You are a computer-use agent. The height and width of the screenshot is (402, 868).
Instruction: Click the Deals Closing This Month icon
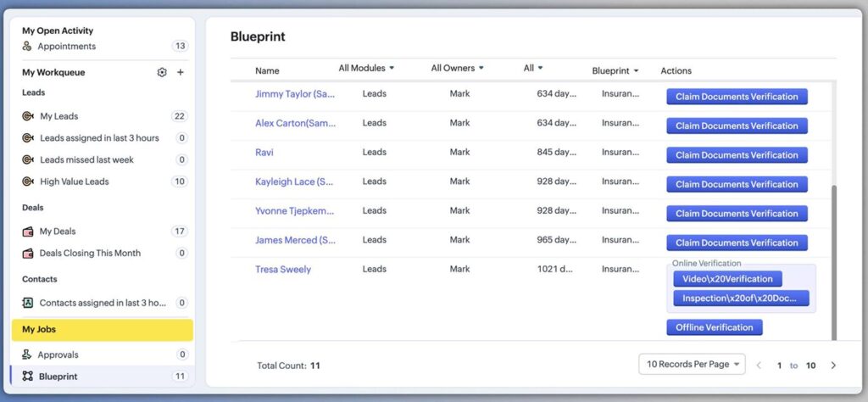click(28, 253)
